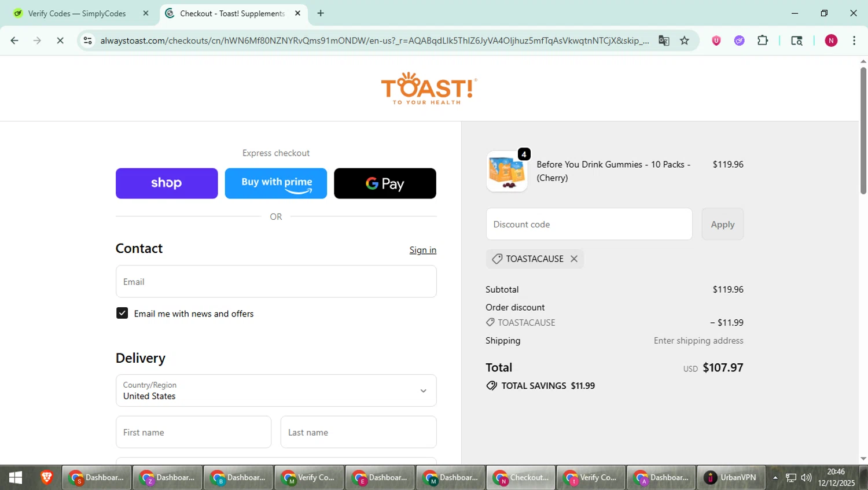Uncheck Email me with news and offers
Viewport: 868px width, 490px height.
(x=122, y=313)
